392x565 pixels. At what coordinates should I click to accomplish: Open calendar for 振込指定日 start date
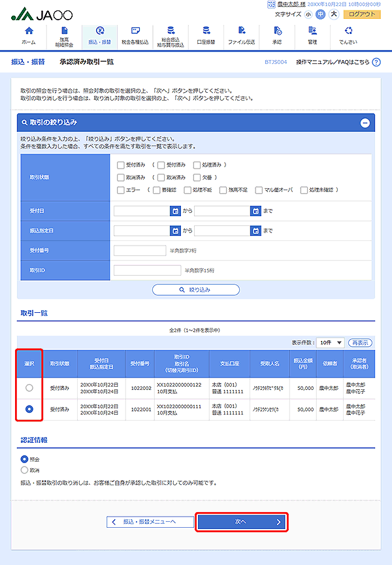(176, 231)
